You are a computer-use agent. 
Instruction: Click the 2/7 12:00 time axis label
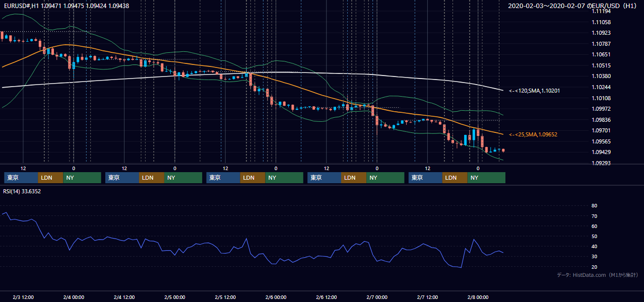(x=427, y=297)
